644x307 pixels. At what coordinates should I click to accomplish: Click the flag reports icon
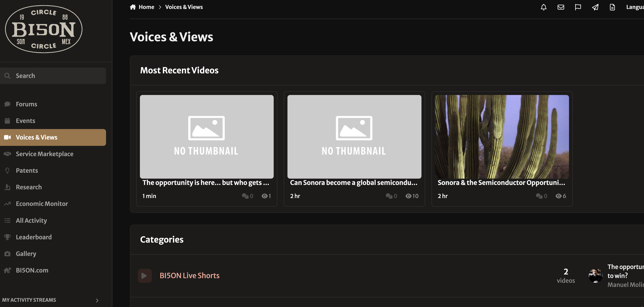tap(578, 7)
